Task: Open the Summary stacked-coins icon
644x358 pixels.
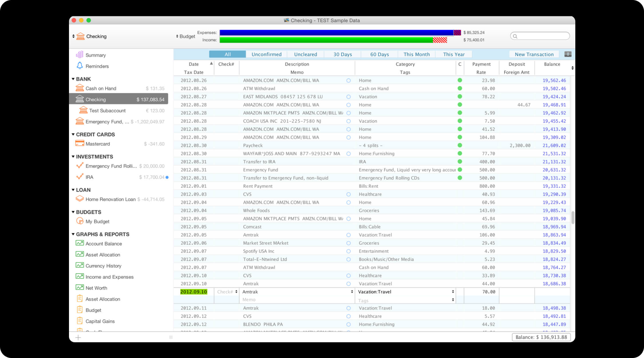Action: (80, 55)
